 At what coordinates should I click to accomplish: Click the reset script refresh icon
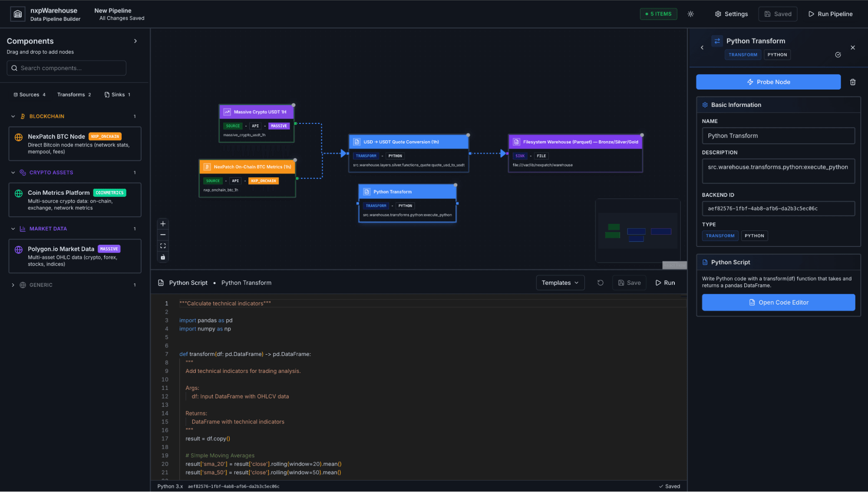pos(600,283)
